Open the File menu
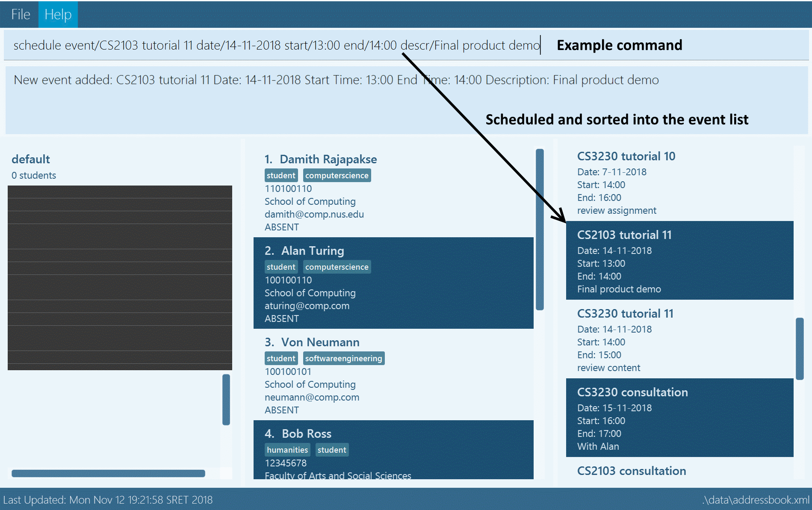 point(20,15)
